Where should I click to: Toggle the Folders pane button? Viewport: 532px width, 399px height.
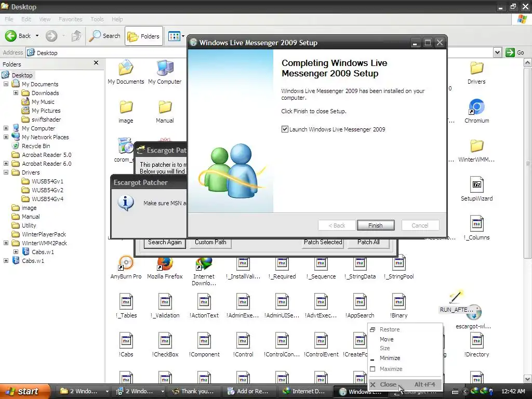[144, 36]
